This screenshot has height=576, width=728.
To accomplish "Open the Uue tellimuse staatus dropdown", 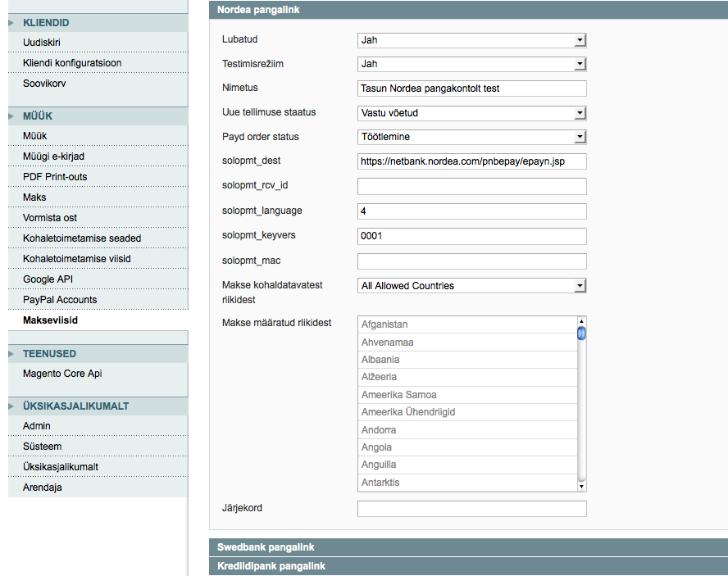I will 471,113.
